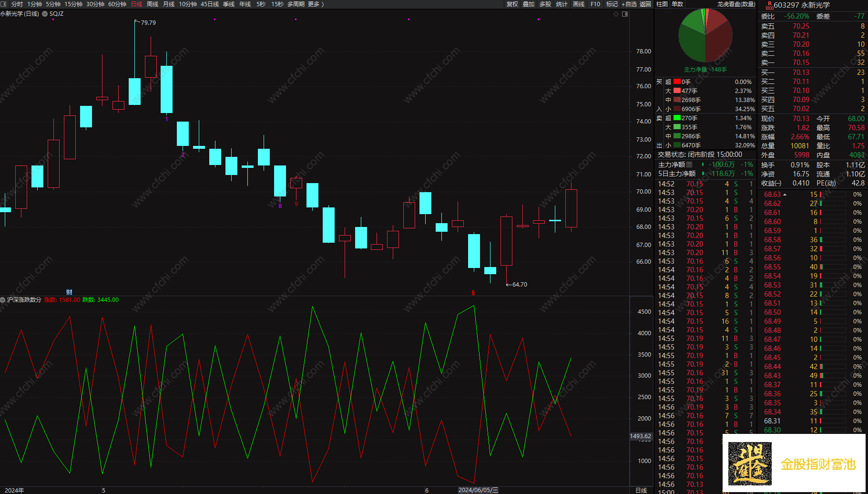This screenshot has height=494, width=868.
Task: Click the red marker under June candles
Action: pos(473,293)
